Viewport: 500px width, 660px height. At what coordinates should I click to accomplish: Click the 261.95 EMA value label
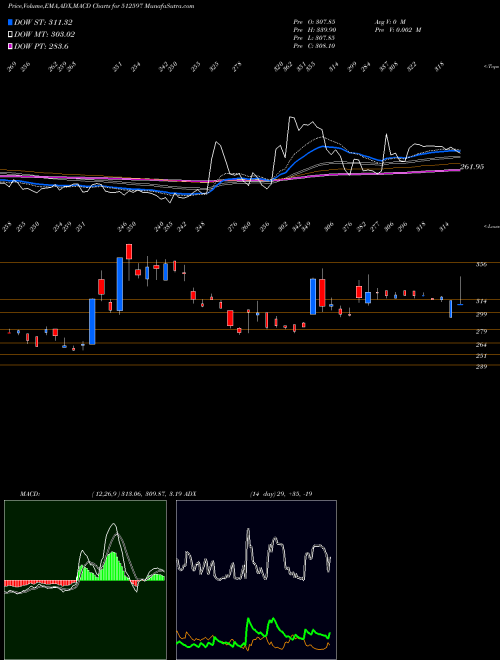pos(472,167)
